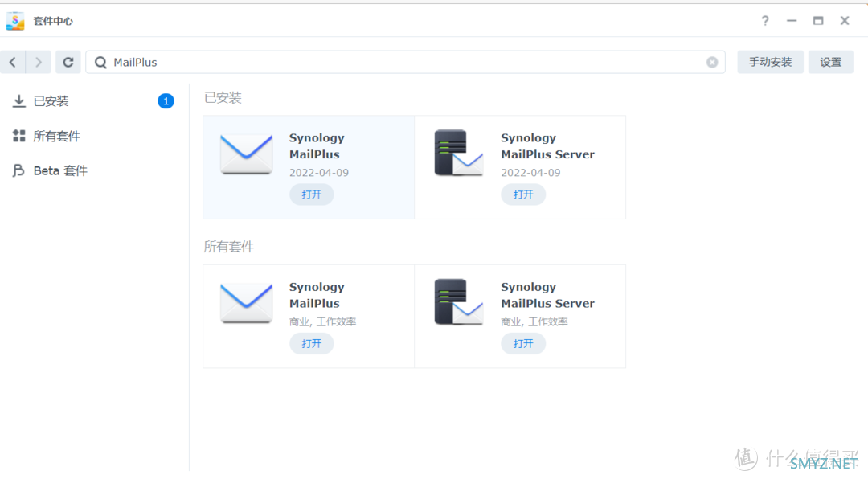Click 打开 for MailPlus under 所有套件

[311, 343]
